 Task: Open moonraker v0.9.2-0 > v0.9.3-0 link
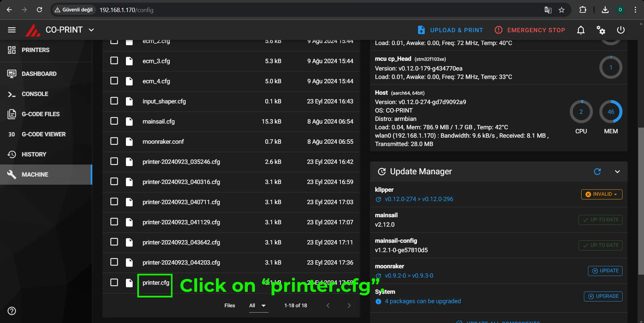(x=409, y=276)
